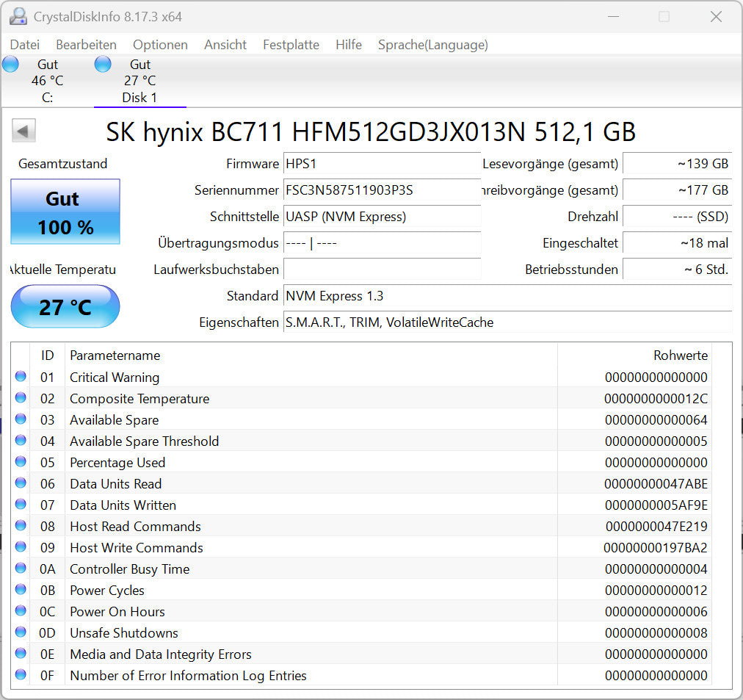Click the status dot beside Data Units Read
Screen dimensions: 743x700
tap(21, 483)
